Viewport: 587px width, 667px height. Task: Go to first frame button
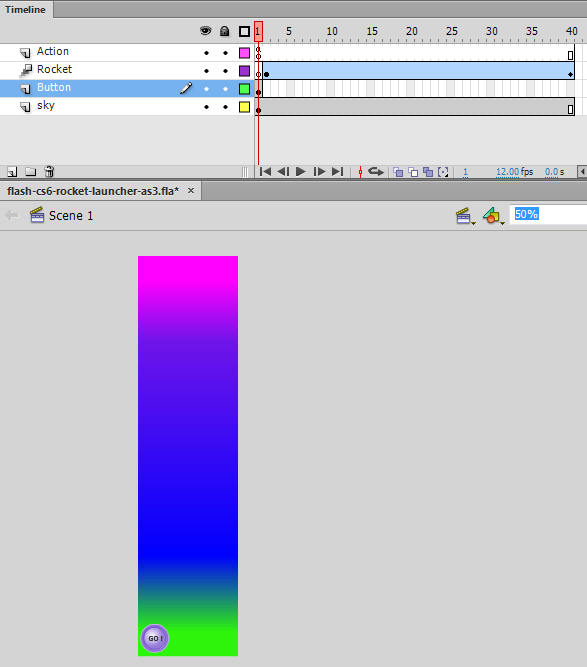[x=265, y=171]
